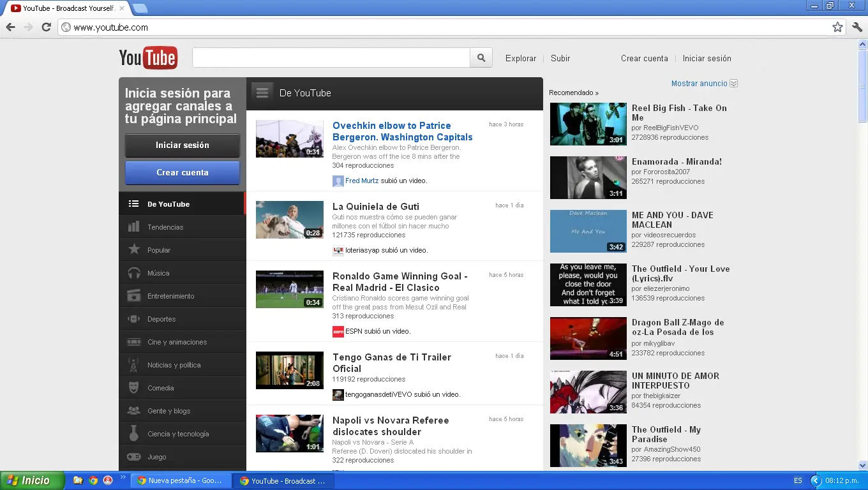
Task: Open Tendencias via its bar chart icon
Action: (133, 227)
